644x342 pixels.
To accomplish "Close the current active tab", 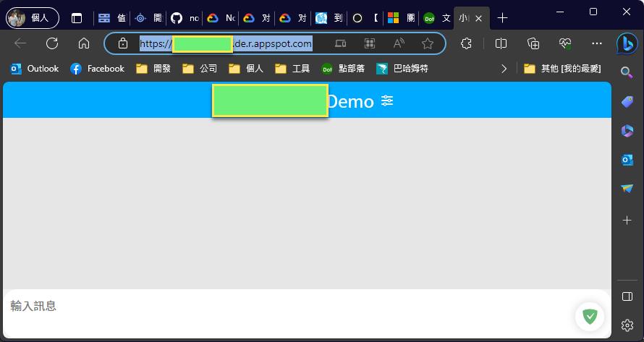I will click(478, 19).
